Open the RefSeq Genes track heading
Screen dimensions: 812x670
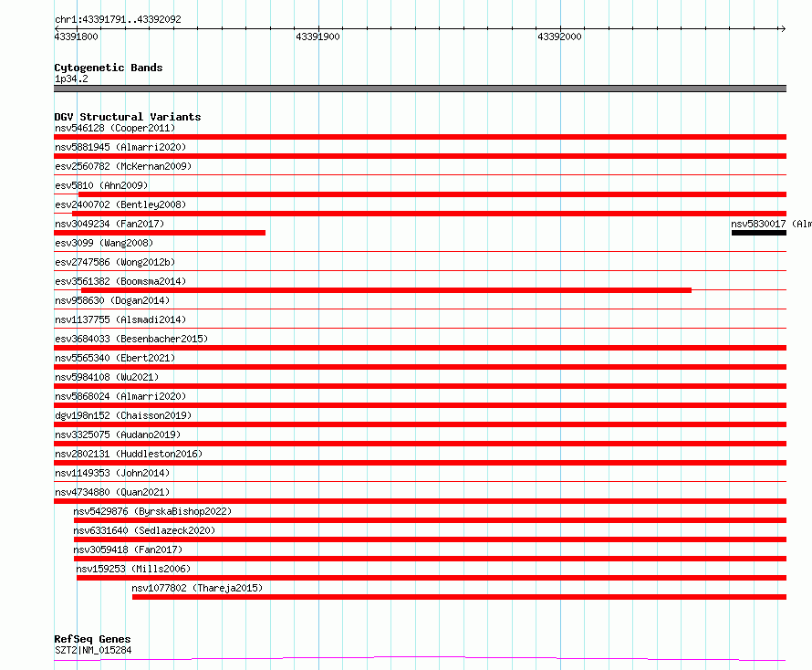point(93,639)
